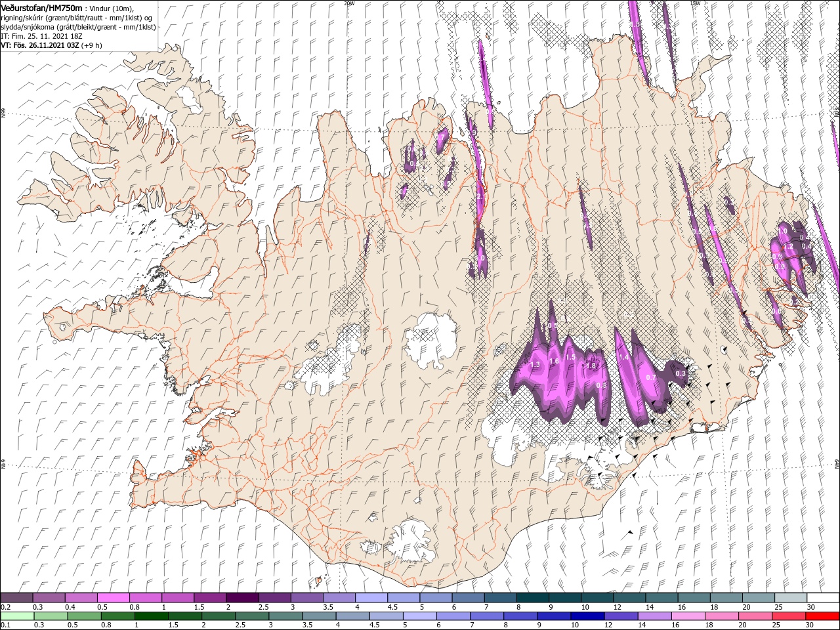Select the 'IT: Fim. 25. 11. 2021 18Z' line
840x630 pixels.
41,36
